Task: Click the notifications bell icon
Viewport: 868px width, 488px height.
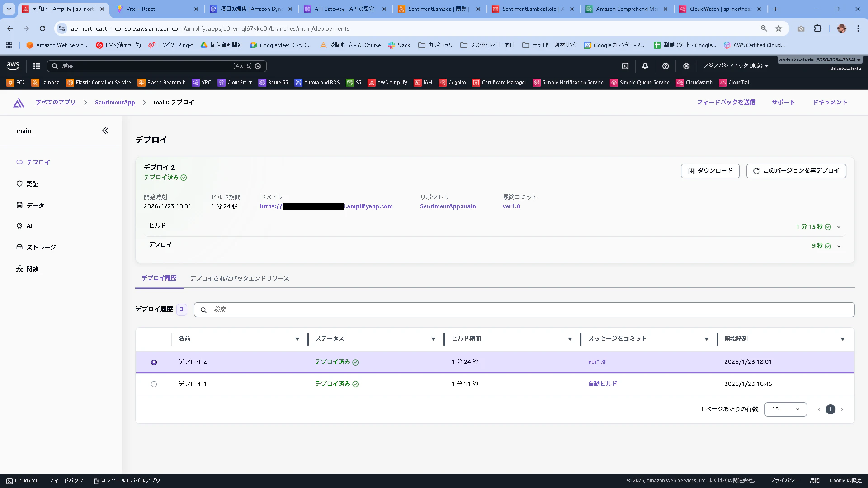Action: [x=645, y=66]
